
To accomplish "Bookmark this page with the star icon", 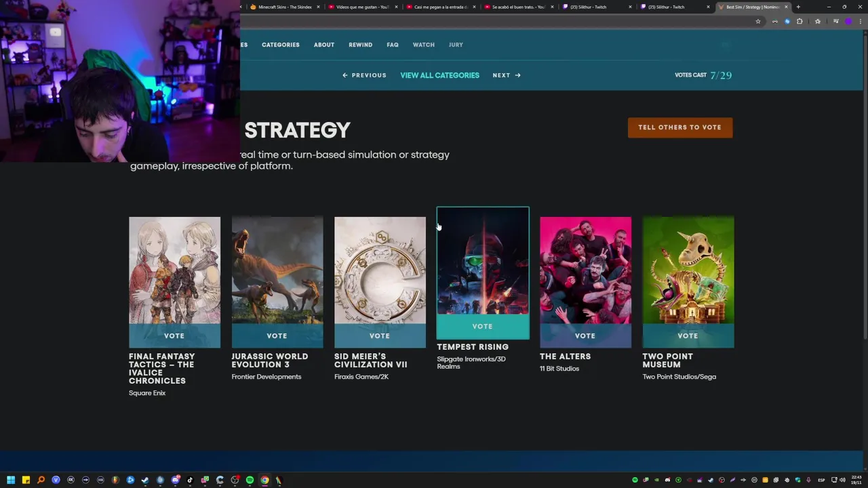I will 758,22.
